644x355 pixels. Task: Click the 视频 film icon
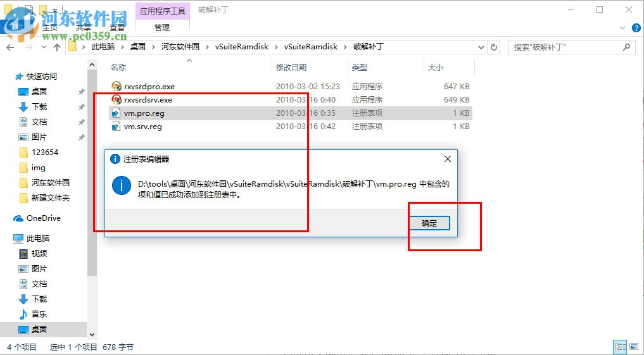tap(23, 254)
